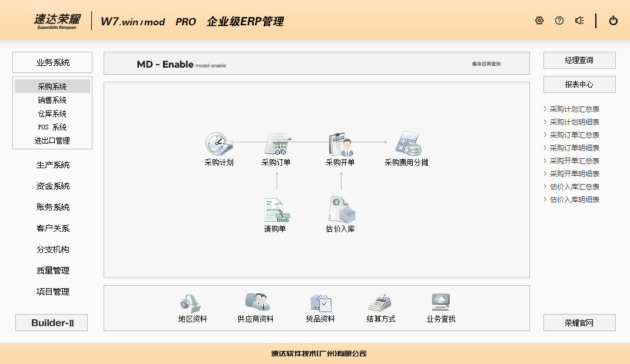The image size is (630, 364).
Task: Open the 地区资料 region data icon
Action: (x=192, y=303)
